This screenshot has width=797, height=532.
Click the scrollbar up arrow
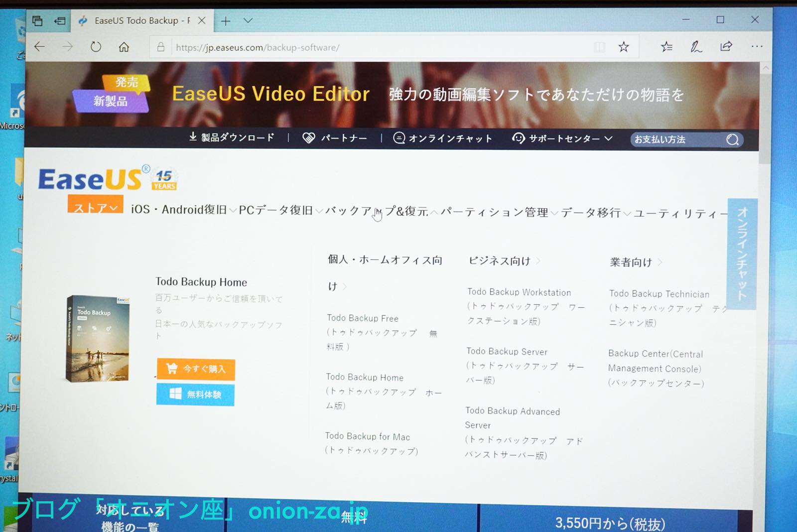pyautogui.click(x=766, y=68)
